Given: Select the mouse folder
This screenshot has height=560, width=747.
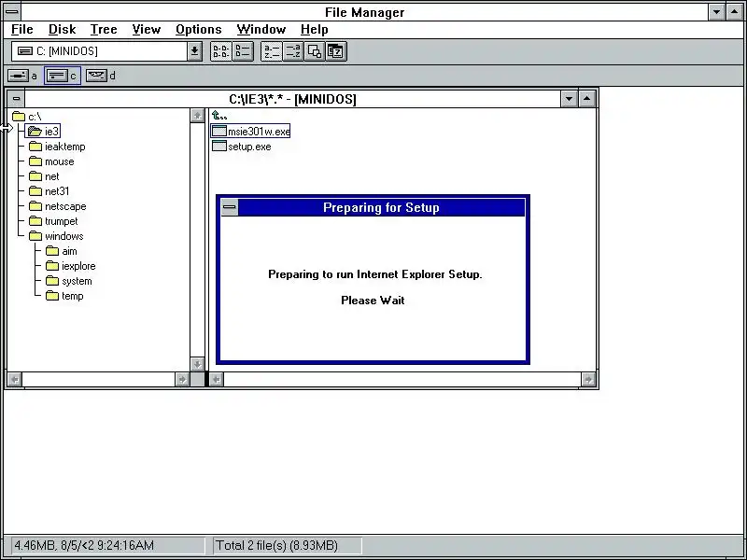Looking at the screenshot, I should 51,161.
